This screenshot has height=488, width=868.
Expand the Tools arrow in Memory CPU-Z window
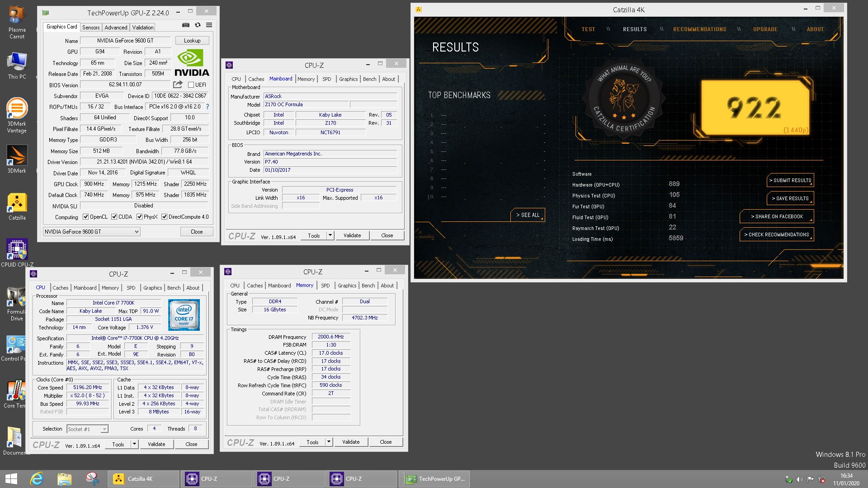pyautogui.click(x=329, y=442)
